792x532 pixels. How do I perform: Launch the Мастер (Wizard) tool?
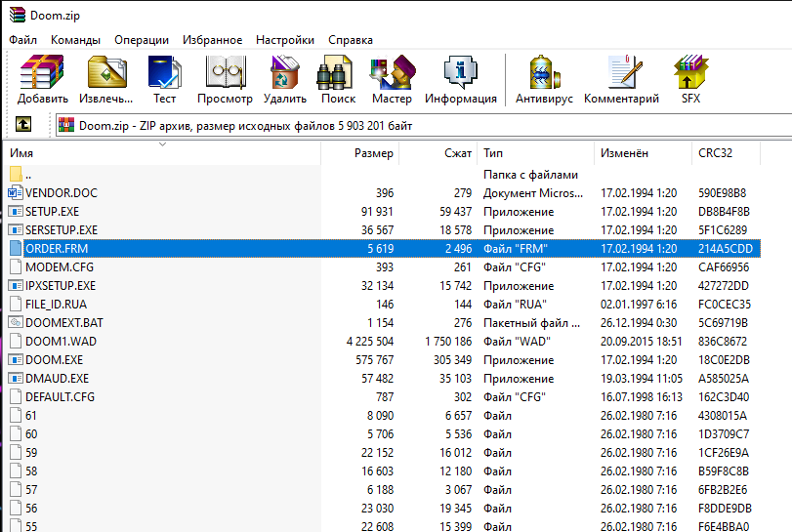point(392,76)
